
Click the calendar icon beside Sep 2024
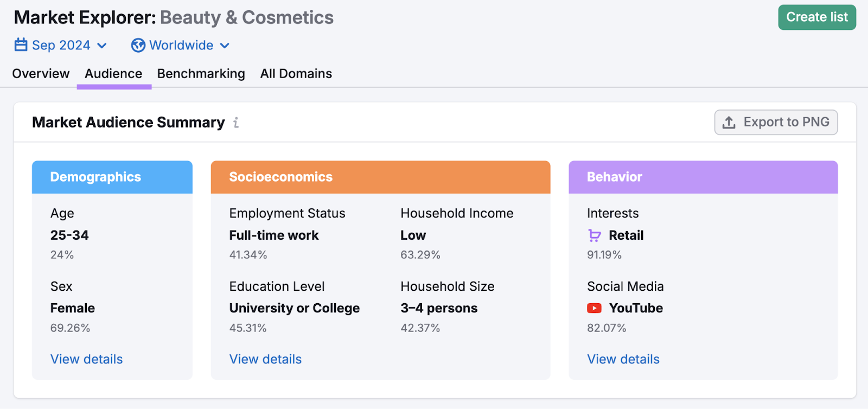pos(21,45)
